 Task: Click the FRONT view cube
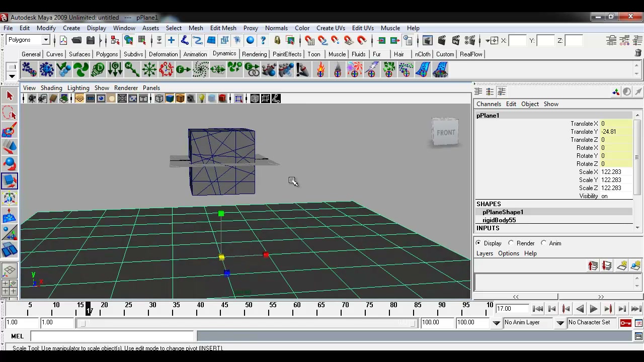pyautogui.click(x=445, y=132)
